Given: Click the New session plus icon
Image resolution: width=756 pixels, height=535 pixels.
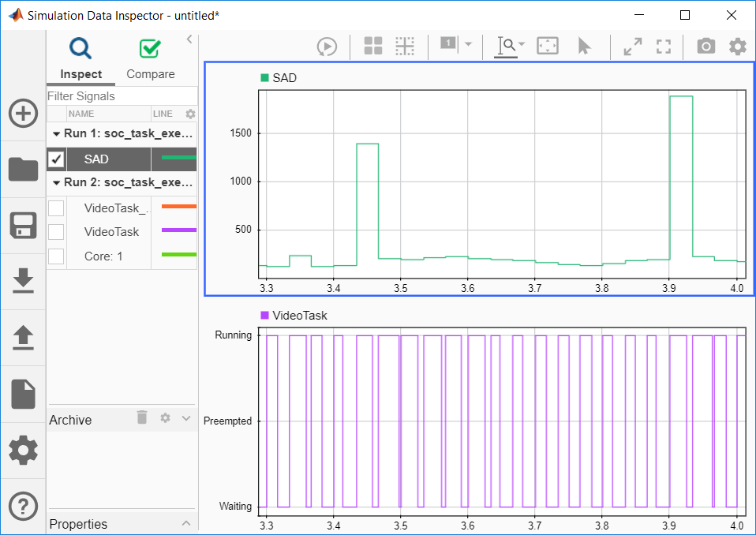Looking at the screenshot, I should click(x=23, y=114).
